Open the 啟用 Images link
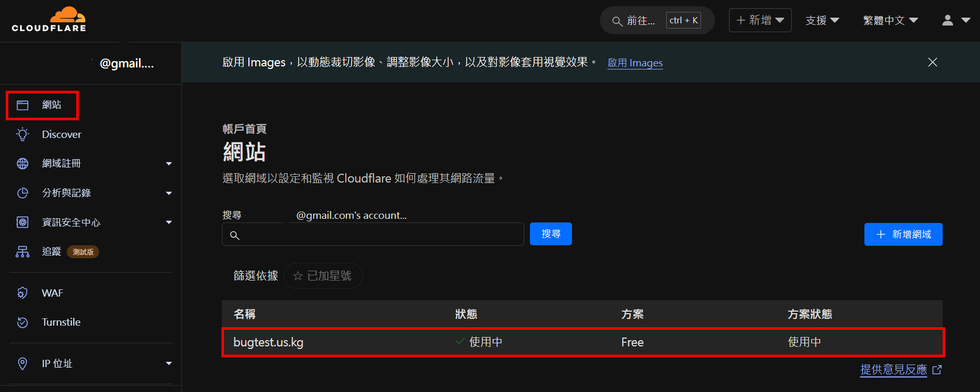The width and height of the screenshot is (980, 392). coord(635,63)
